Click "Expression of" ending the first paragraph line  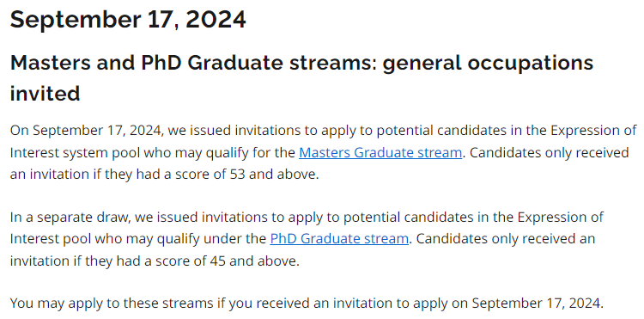(x=593, y=131)
